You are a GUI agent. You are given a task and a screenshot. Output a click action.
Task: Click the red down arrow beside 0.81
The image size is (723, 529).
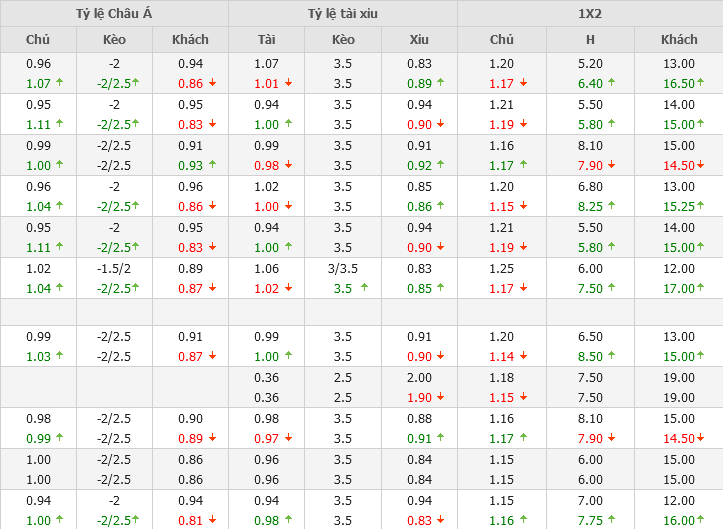coord(212,520)
